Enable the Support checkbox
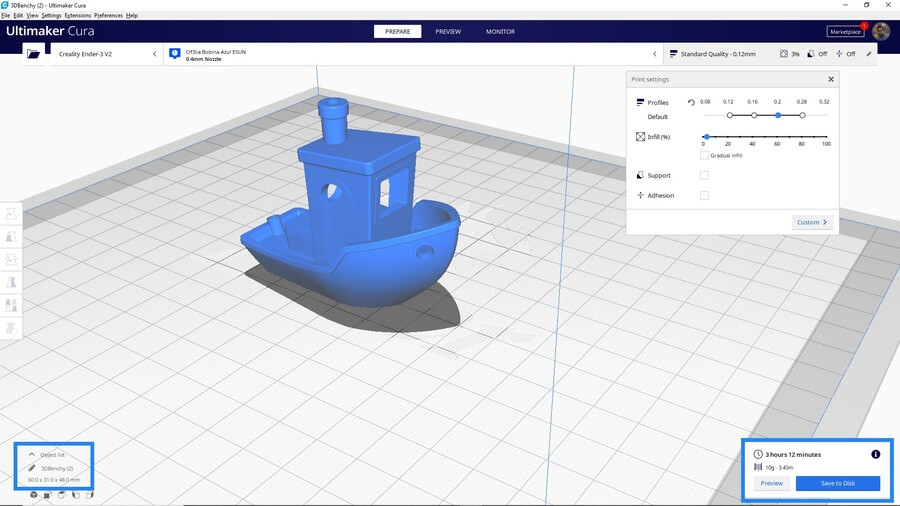The height and width of the screenshot is (506, 900). 704,176
